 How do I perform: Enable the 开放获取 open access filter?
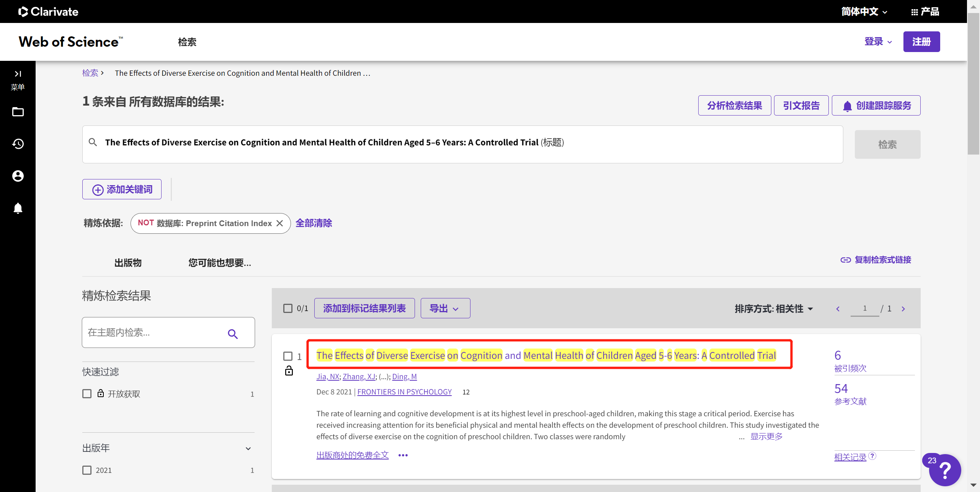pos(87,394)
